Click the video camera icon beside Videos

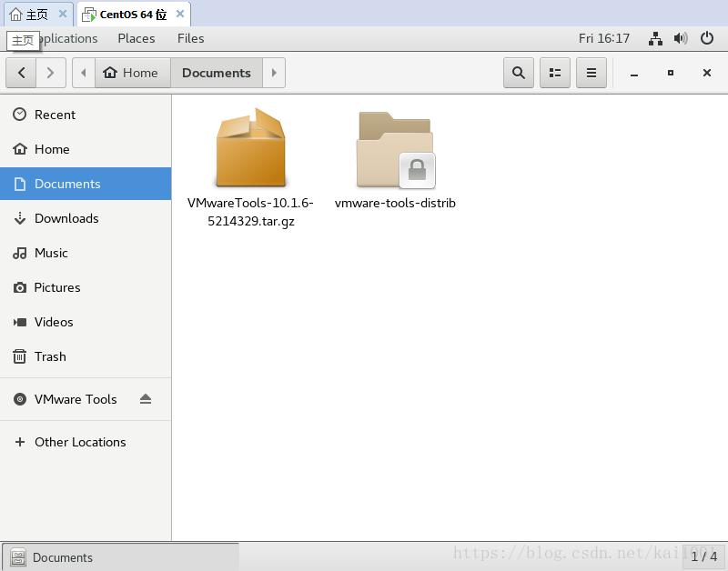[19, 322]
